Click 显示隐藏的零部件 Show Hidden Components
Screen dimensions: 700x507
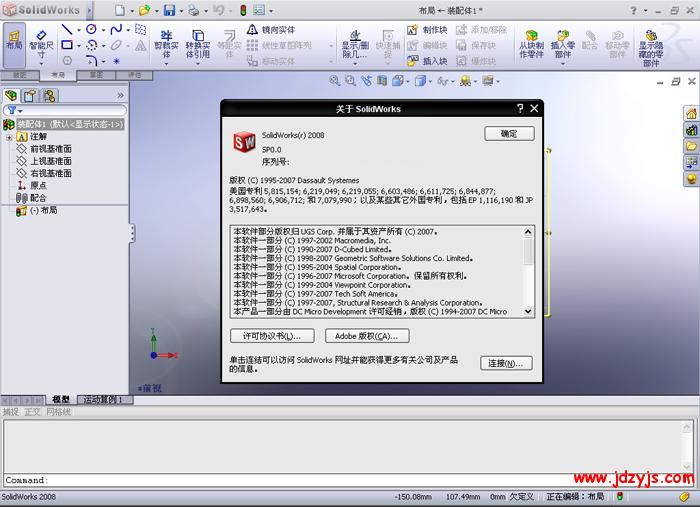coord(651,48)
